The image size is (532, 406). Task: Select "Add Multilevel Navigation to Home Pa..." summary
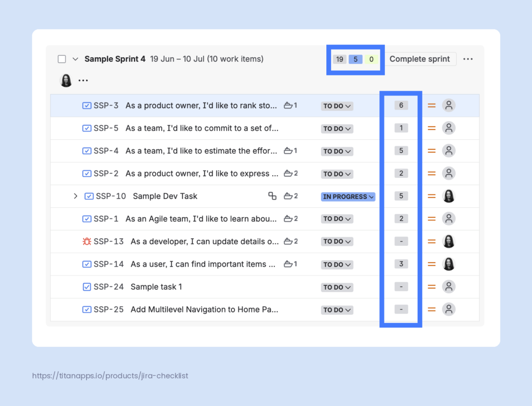[x=204, y=310]
